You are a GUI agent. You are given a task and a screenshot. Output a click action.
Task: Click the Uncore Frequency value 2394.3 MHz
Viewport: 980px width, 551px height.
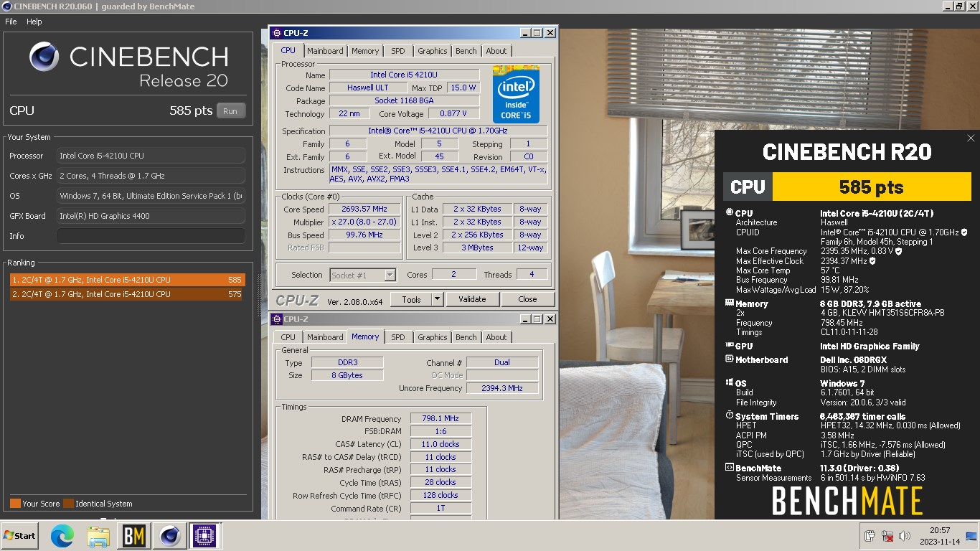point(502,388)
